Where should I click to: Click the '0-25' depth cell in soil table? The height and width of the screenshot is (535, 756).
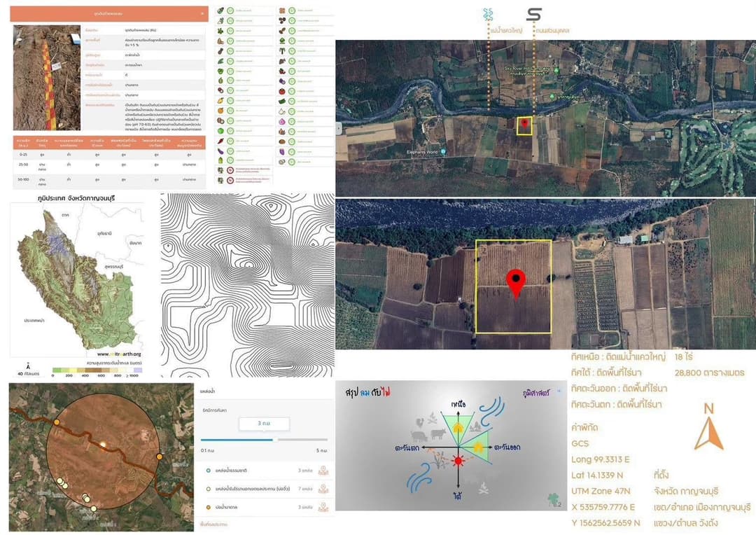24,154
